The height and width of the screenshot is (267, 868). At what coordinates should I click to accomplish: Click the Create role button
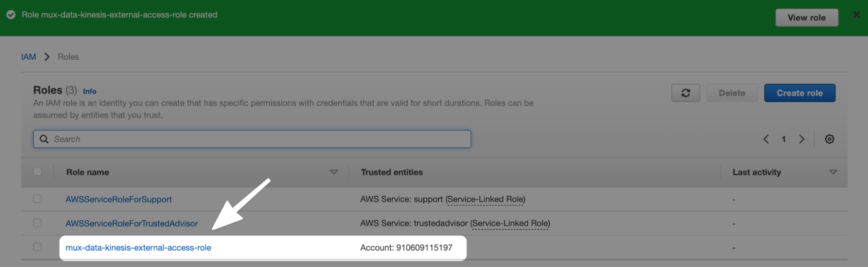[x=800, y=93]
